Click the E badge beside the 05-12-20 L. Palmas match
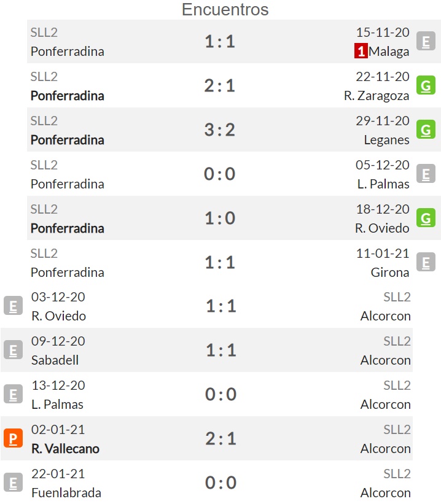The width and height of the screenshot is (441, 504). click(426, 174)
